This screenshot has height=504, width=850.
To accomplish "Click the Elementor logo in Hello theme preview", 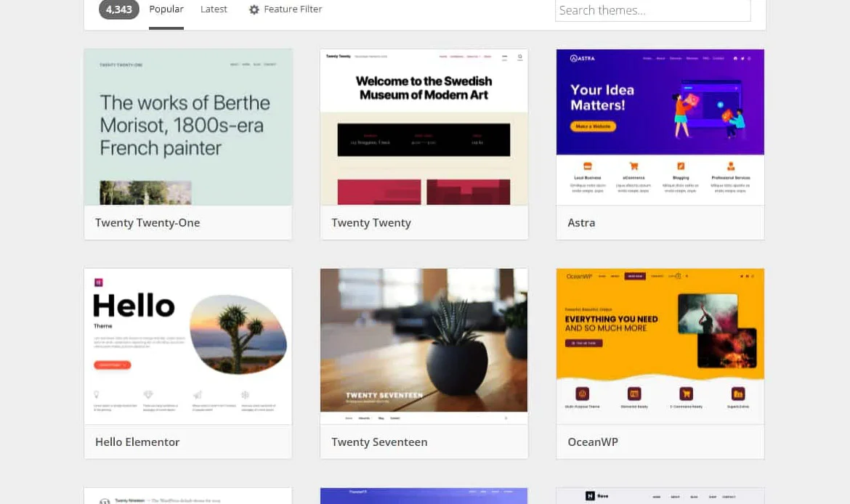I will click(x=99, y=283).
